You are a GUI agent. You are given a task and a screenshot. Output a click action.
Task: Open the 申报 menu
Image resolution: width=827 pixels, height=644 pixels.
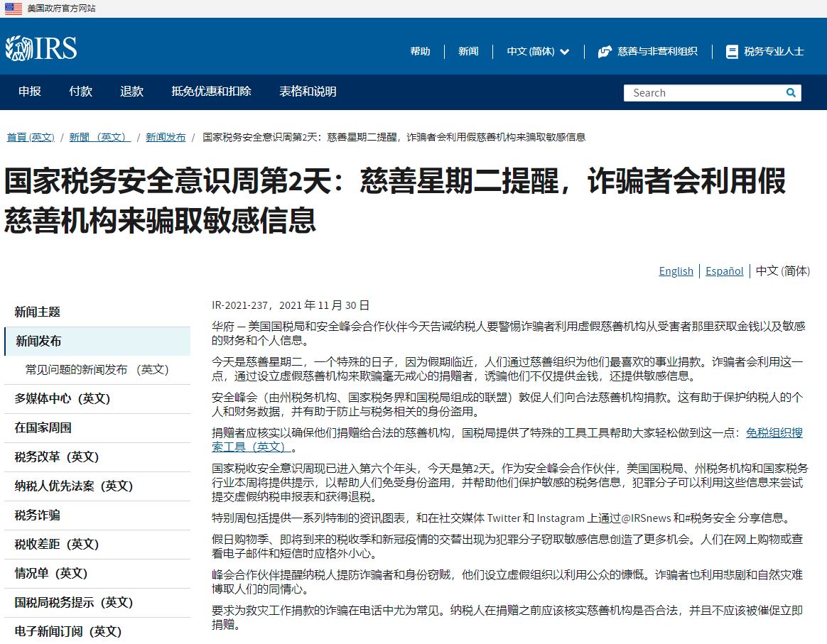tap(30, 92)
